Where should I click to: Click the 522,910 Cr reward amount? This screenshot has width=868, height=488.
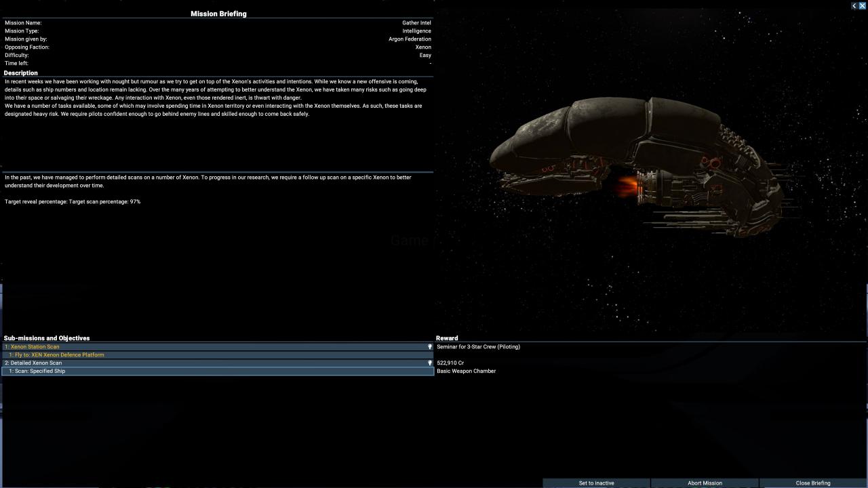click(x=450, y=363)
